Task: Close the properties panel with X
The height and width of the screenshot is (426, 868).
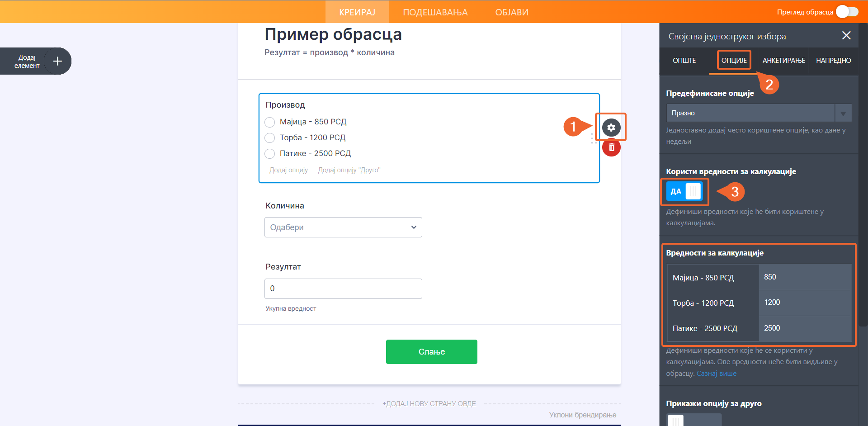Action: (x=846, y=36)
